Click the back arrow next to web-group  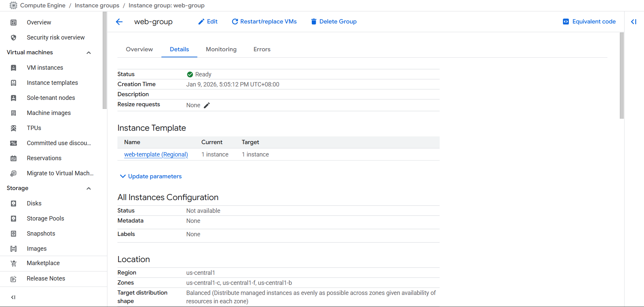tap(119, 22)
